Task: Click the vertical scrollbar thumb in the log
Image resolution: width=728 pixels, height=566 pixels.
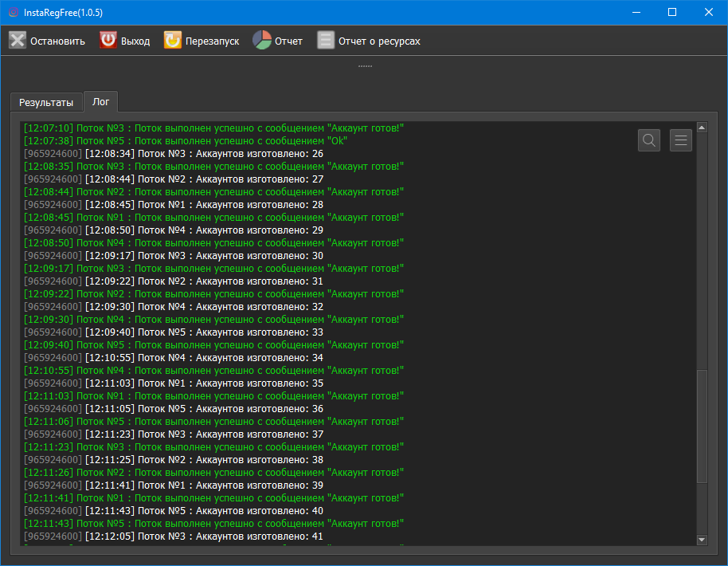Action: [702, 426]
